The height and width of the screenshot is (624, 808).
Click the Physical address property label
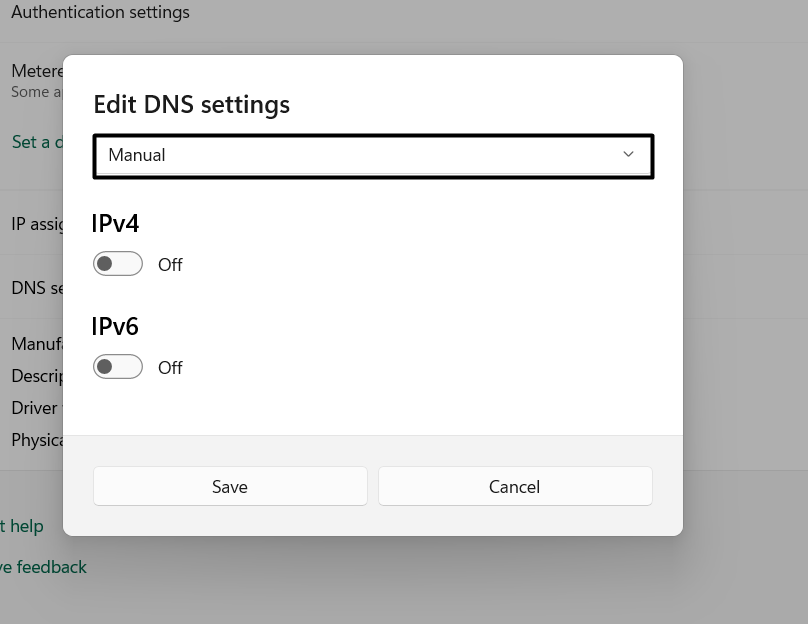[x=36, y=440]
